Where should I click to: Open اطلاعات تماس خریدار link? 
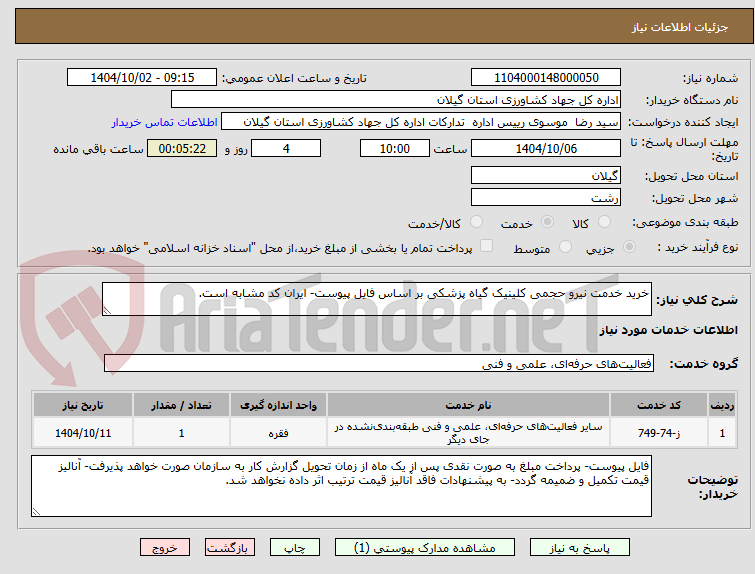pos(165,122)
